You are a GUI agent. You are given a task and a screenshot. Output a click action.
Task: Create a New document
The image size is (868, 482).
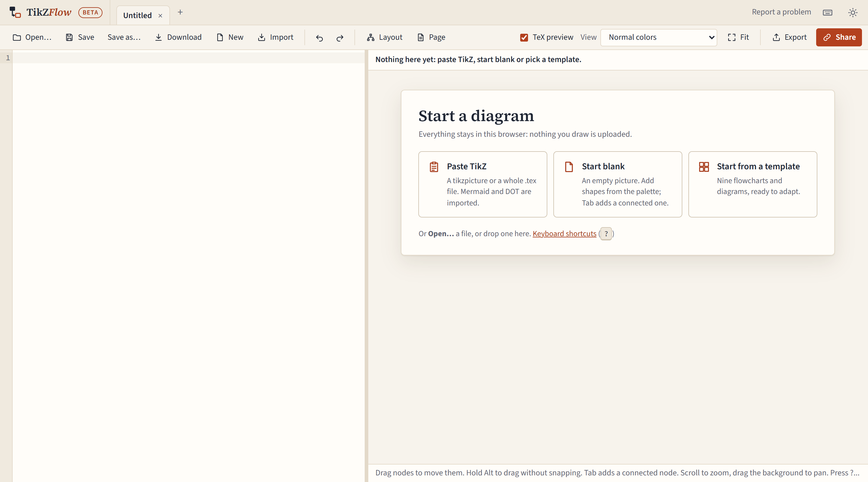(230, 37)
